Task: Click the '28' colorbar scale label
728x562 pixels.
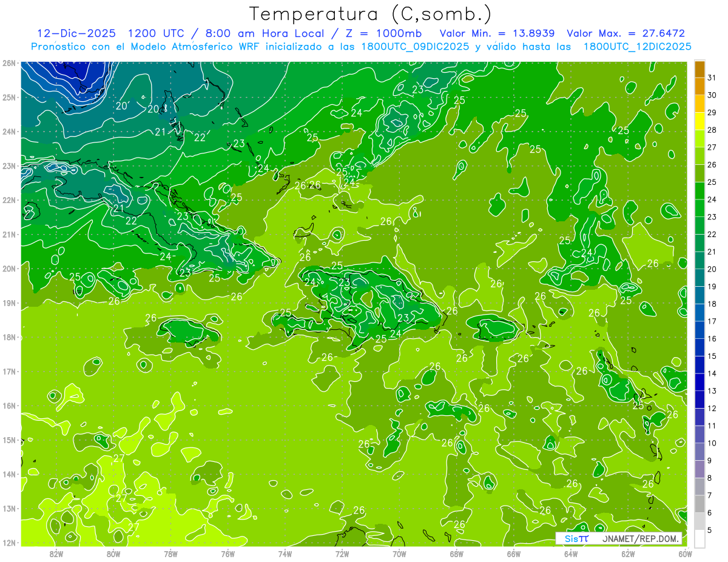Action: tap(712, 130)
